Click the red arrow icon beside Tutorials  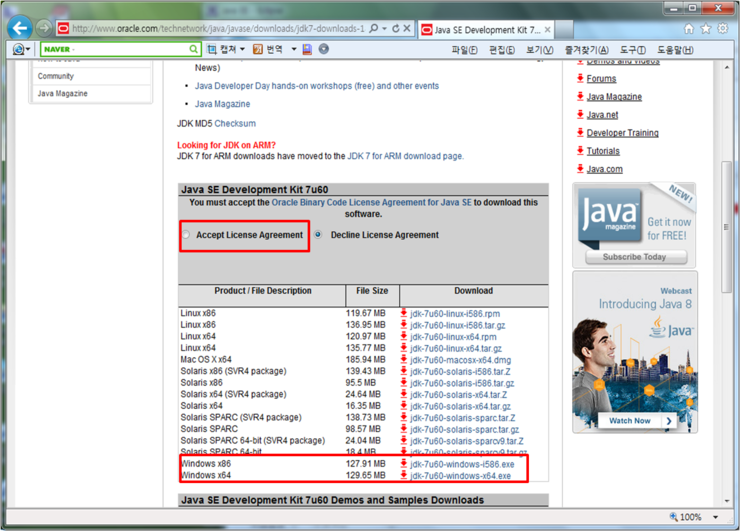pyautogui.click(x=580, y=151)
